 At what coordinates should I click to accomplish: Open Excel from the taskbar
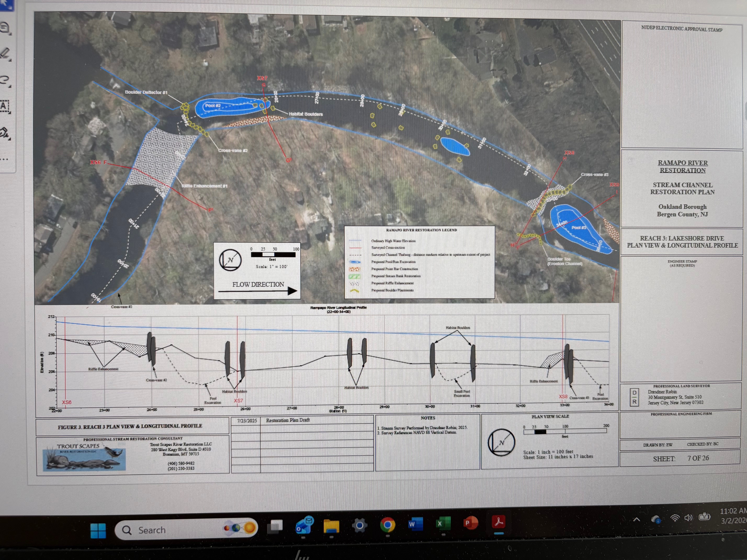coord(443,524)
